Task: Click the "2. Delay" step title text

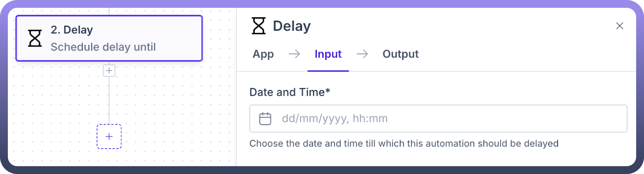Action: (x=72, y=30)
